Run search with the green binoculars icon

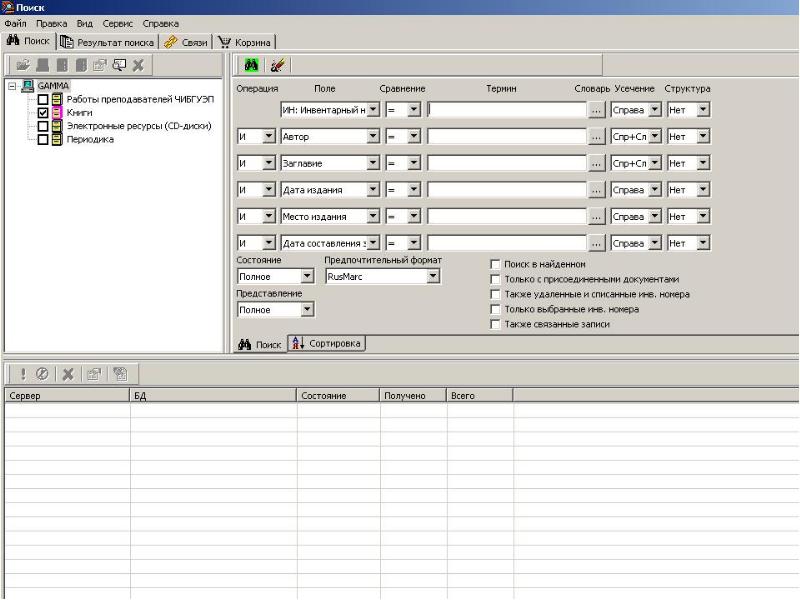click(x=251, y=65)
